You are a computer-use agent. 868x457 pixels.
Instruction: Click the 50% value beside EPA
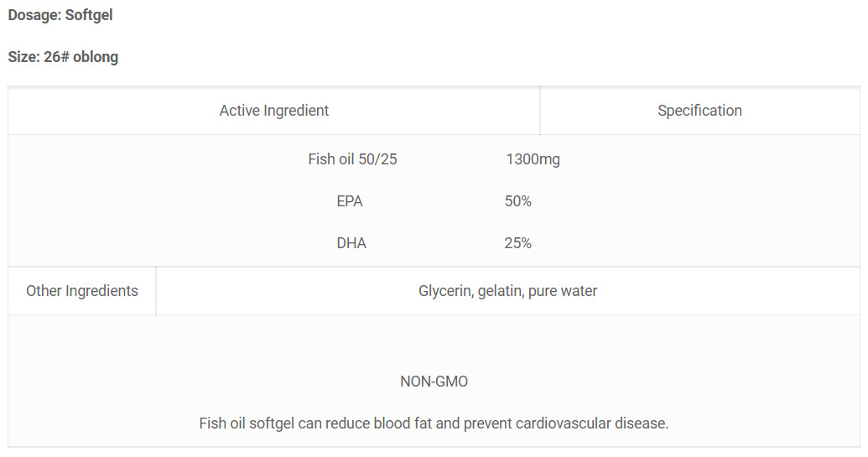coord(518,201)
